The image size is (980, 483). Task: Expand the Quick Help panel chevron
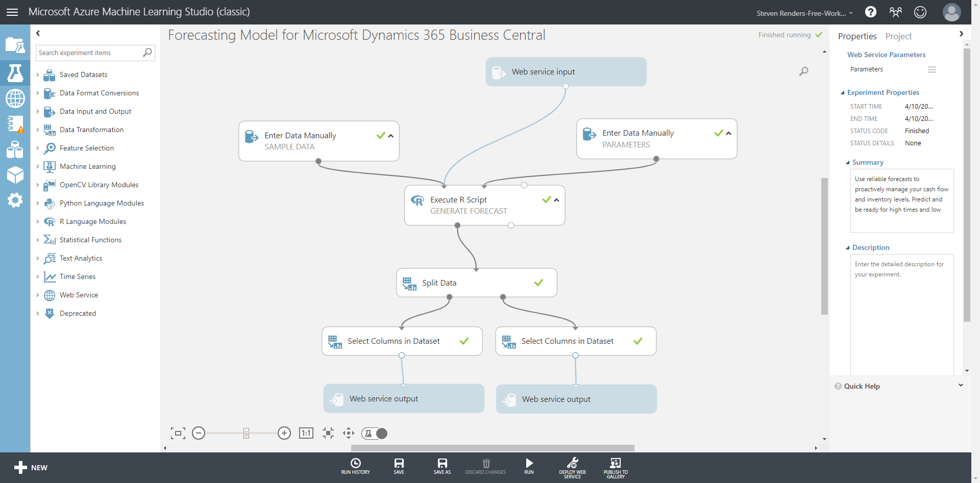coord(961,386)
